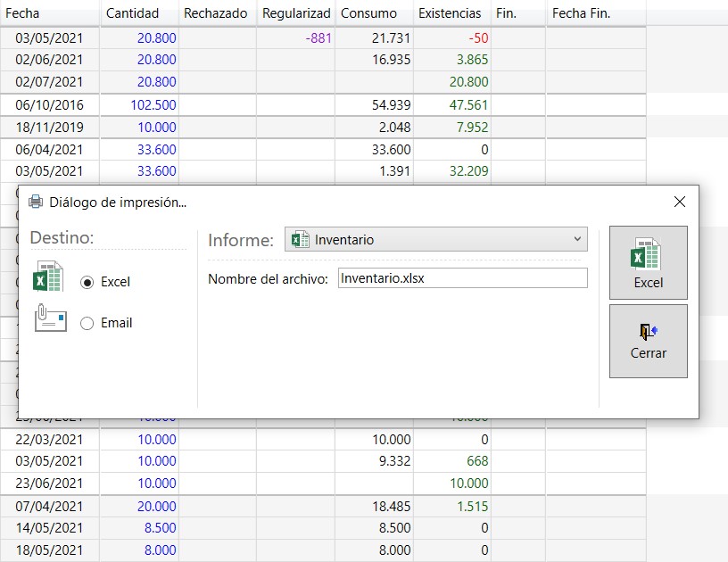Choose the Email destination radio button
Screen dimensions: 728x562
(87, 323)
